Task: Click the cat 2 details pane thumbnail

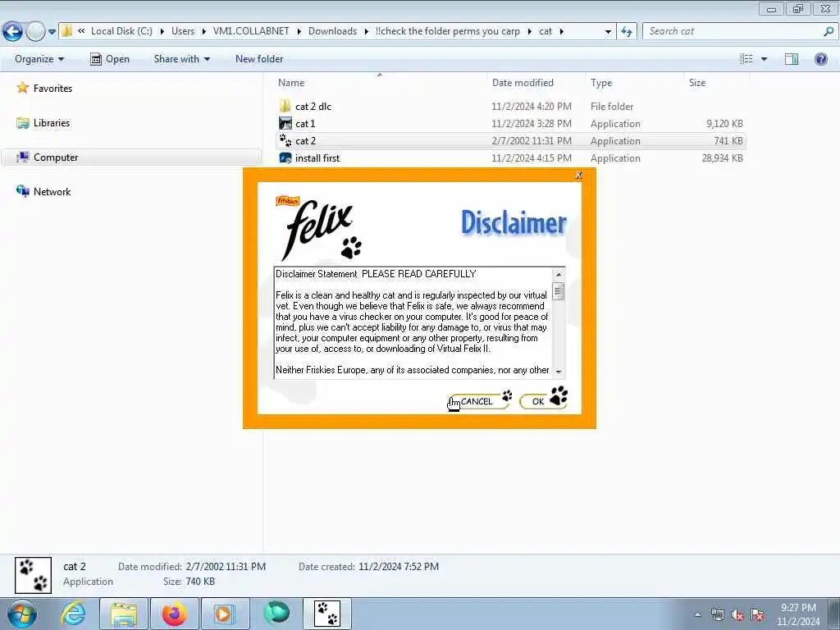Action: coord(33,575)
